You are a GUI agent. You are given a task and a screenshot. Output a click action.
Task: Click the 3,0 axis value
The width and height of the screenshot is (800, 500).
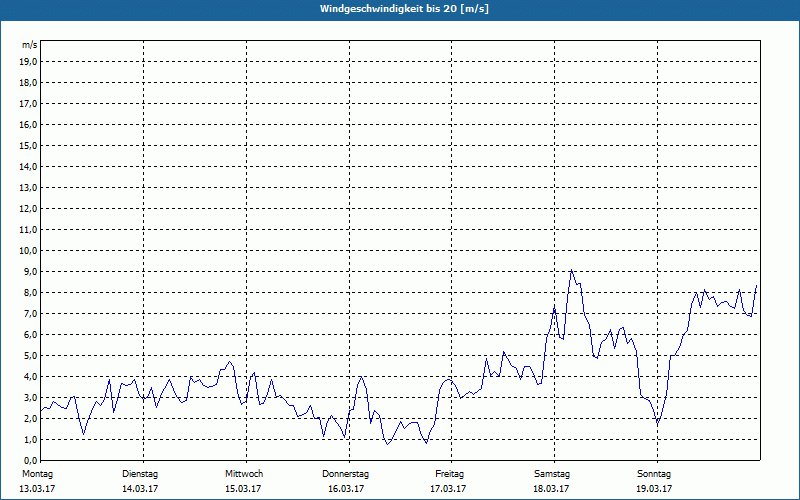(x=29, y=397)
